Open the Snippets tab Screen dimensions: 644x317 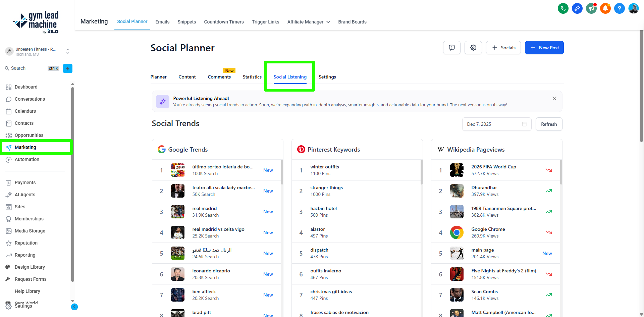click(x=187, y=22)
